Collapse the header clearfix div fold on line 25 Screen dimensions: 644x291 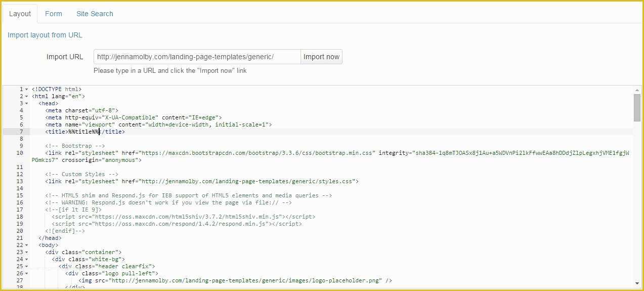(x=27, y=267)
